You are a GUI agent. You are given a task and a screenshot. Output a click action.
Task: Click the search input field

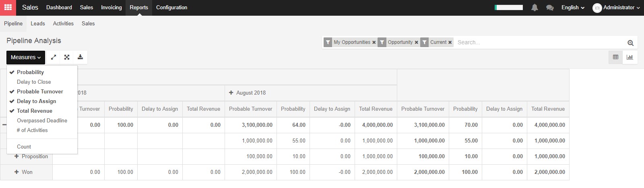click(x=539, y=42)
